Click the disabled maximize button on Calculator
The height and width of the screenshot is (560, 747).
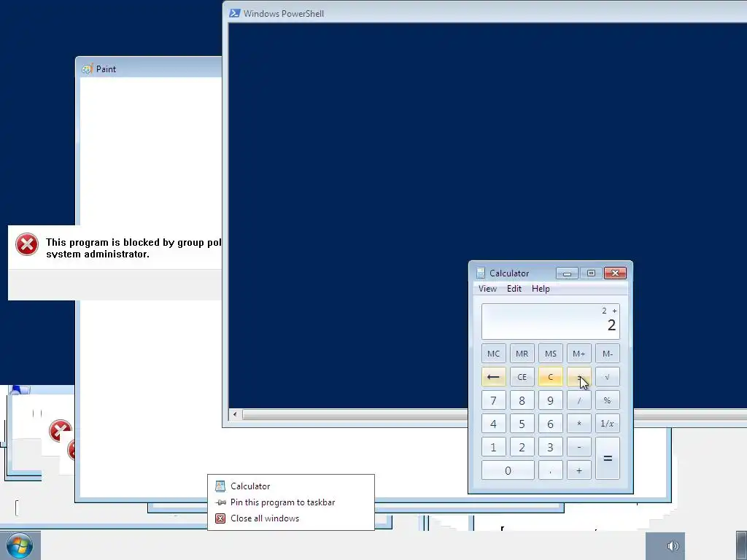[x=591, y=273]
